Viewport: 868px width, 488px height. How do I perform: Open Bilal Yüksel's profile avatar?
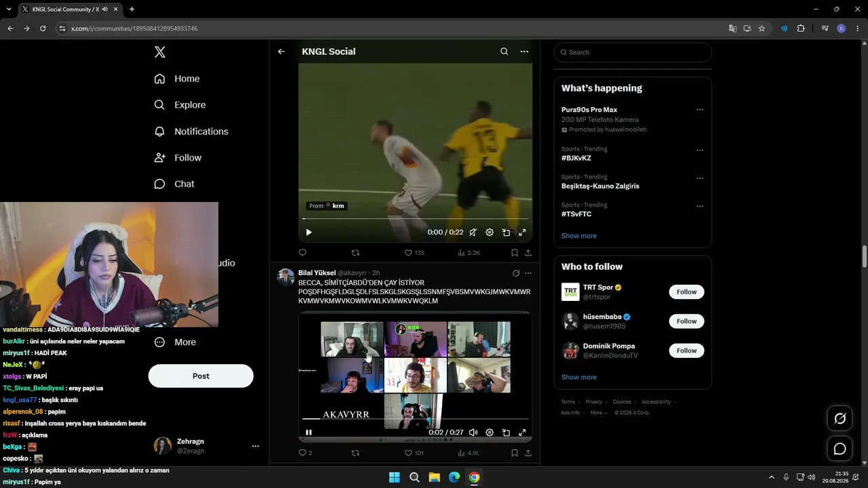point(285,277)
